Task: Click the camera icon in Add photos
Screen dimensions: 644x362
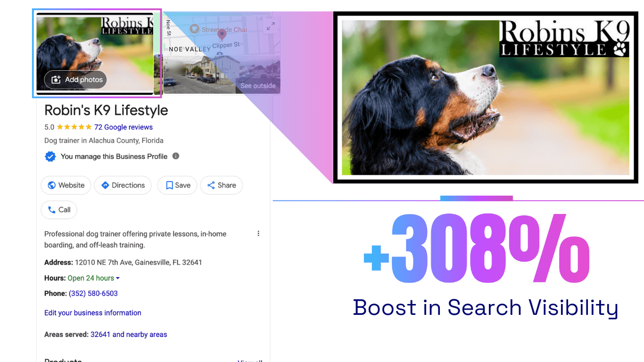Action: click(56, 80)
